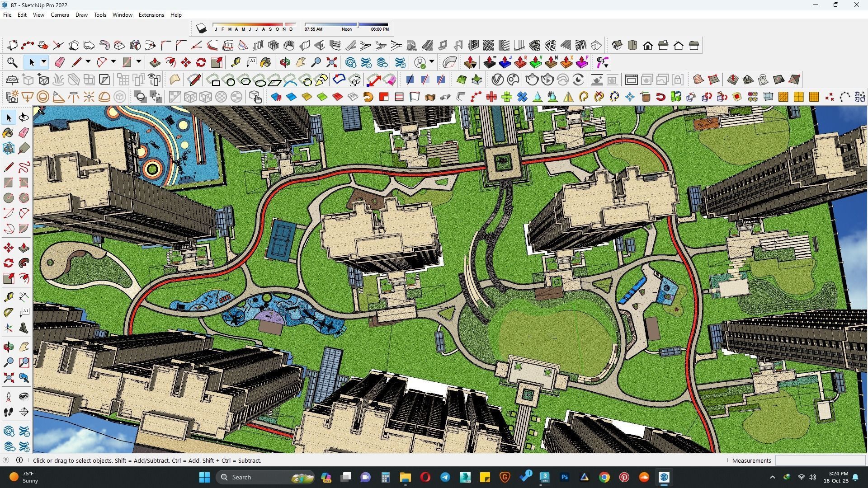
Task: Select the Rotate tool in left toolbar
Action: point(9,263)
